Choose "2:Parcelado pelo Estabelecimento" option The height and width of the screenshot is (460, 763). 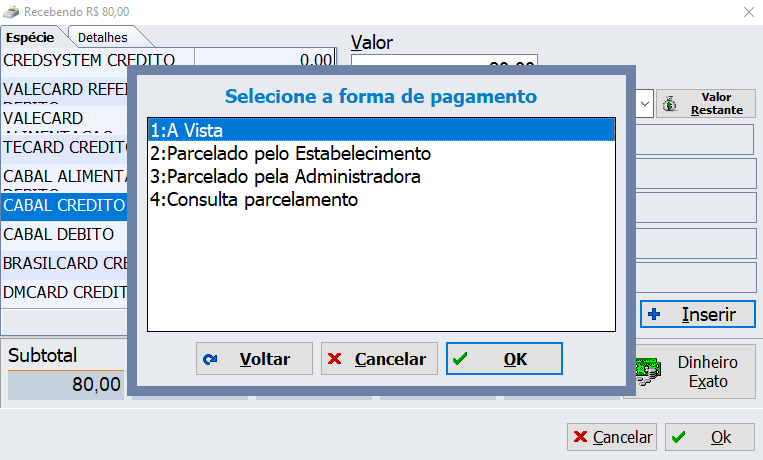[380, 153]
